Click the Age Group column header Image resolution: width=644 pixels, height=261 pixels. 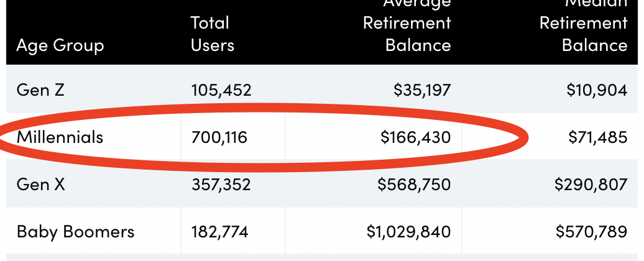coord(60,45)
